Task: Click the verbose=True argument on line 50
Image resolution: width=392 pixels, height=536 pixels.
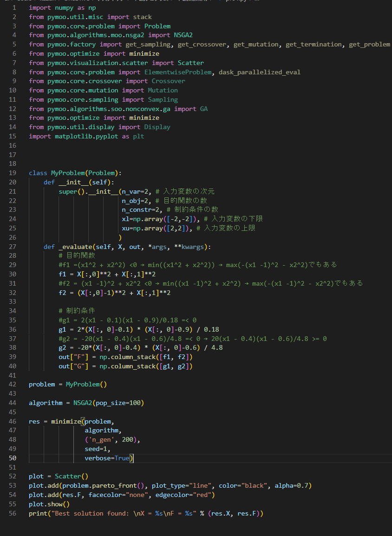Action: (x=107, y=458)
